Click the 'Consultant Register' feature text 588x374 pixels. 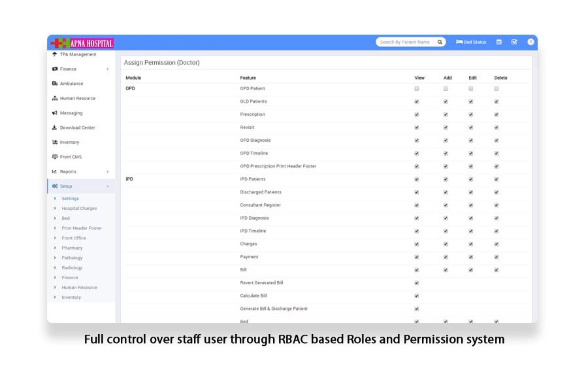point(260,205)
